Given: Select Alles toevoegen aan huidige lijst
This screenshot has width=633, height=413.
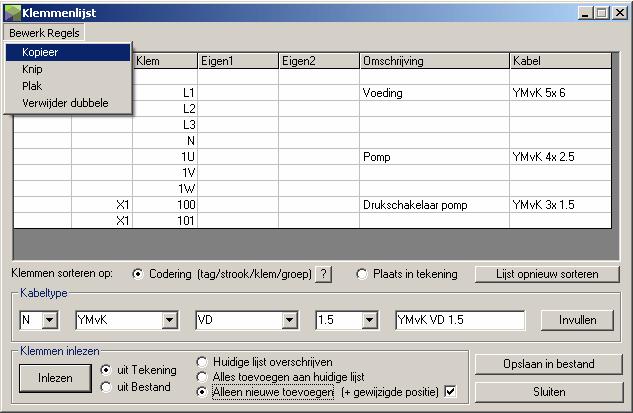Looking at the screenshot, I should coord(202,377).
